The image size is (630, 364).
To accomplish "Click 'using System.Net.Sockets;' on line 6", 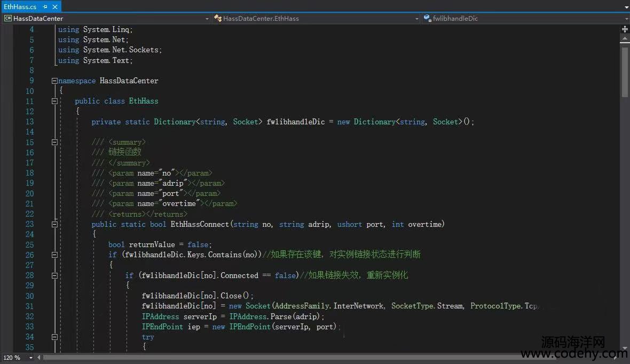I will [x=109, y=50].
